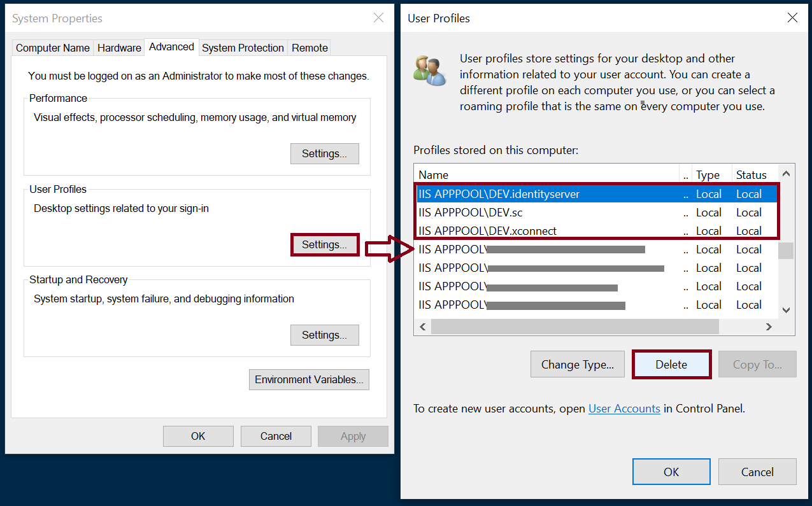Click the horizontal scroll-left arrow
Image resolution: width=812 pixels, height=506 pixels.
click(x=423, y=327)
